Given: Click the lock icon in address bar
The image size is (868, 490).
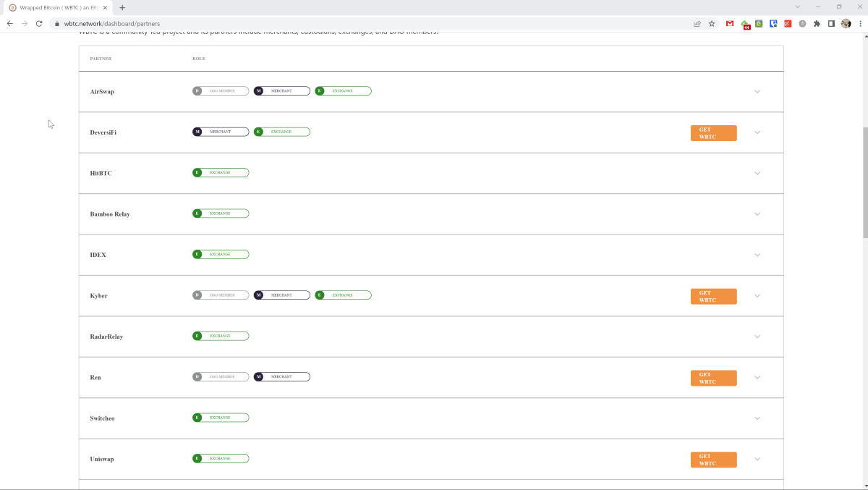Looking at the screenshot, I should pyautogui.click(x=57, y=24).
